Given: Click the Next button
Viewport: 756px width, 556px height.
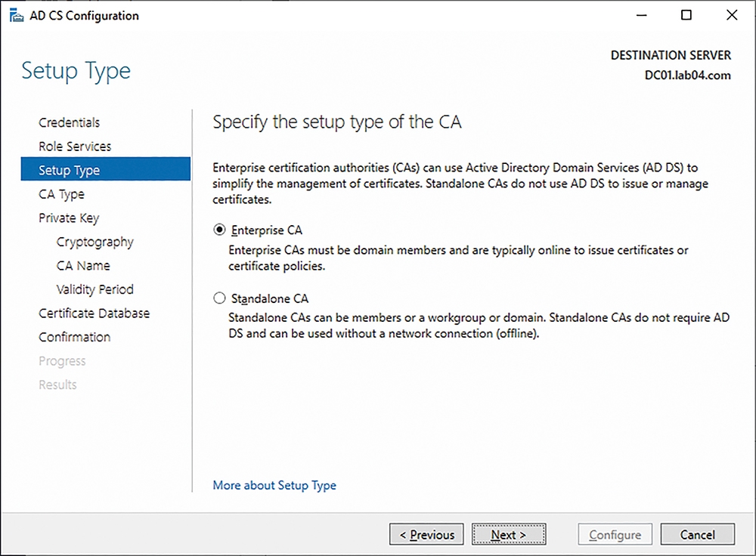Looking at the screenshot, I should click(509, 534).
